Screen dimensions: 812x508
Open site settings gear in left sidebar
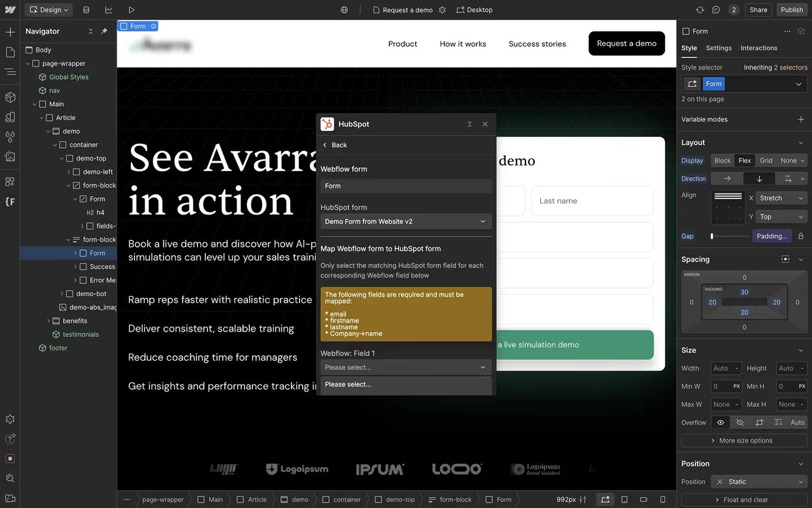point(10,419)
